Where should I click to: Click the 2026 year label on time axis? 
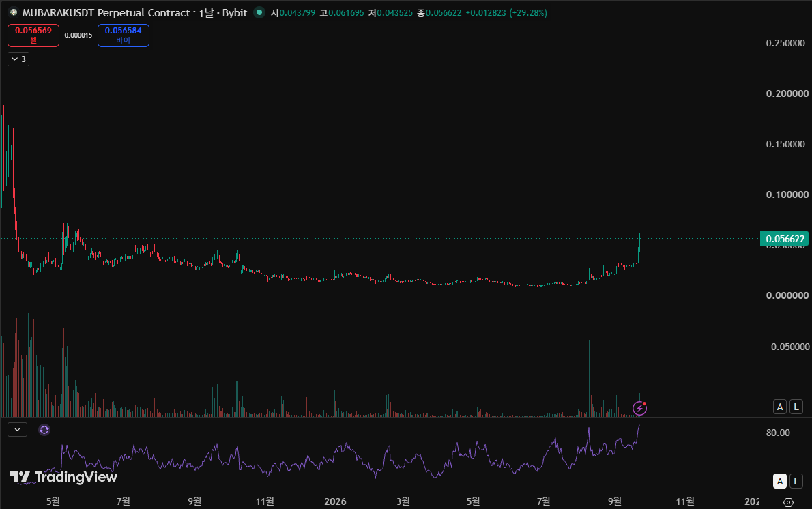[x=335, y=501]
